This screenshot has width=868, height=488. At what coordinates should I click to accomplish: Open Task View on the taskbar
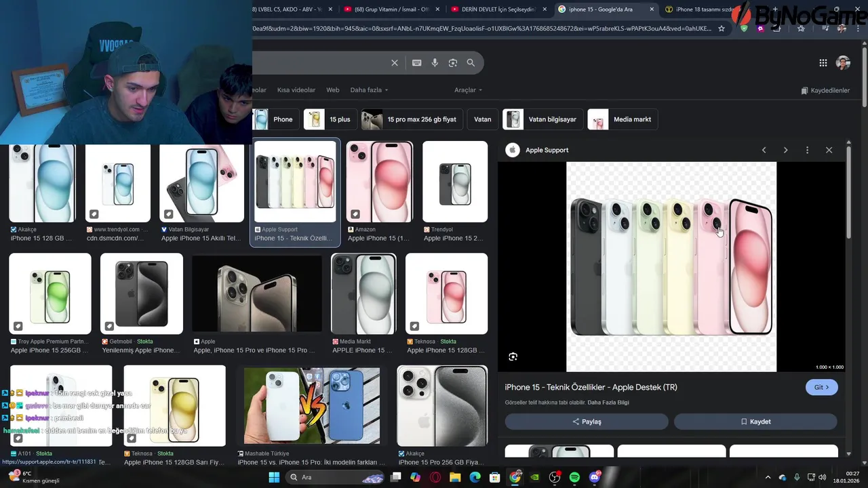point(396,477)
